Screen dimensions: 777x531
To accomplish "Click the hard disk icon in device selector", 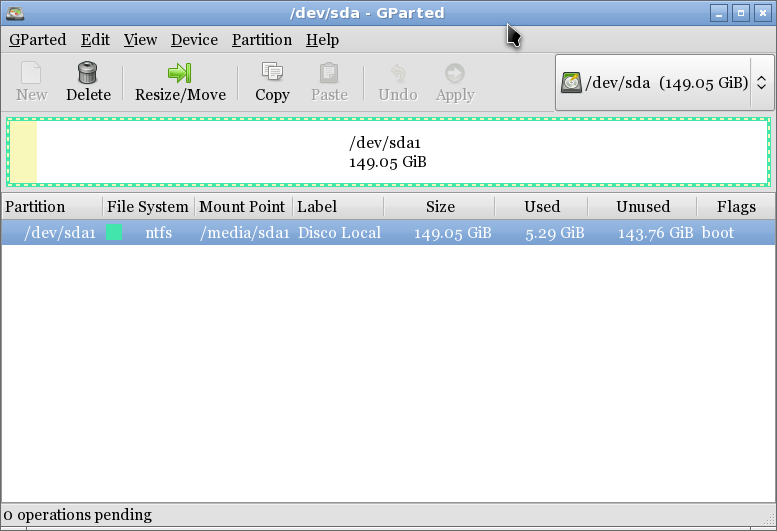I will (x=571, y=83).
